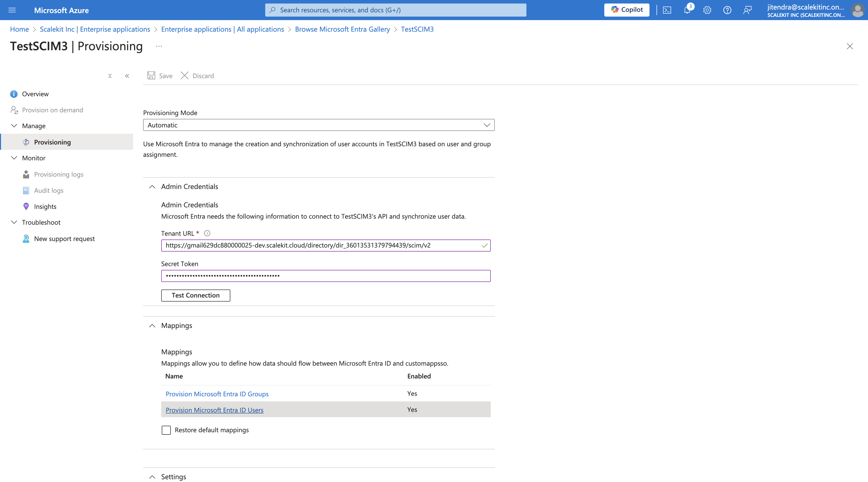Open the Provisioning Mode dropdown
The height and width of the screenshot is (482, 868).
coord(319,125)
